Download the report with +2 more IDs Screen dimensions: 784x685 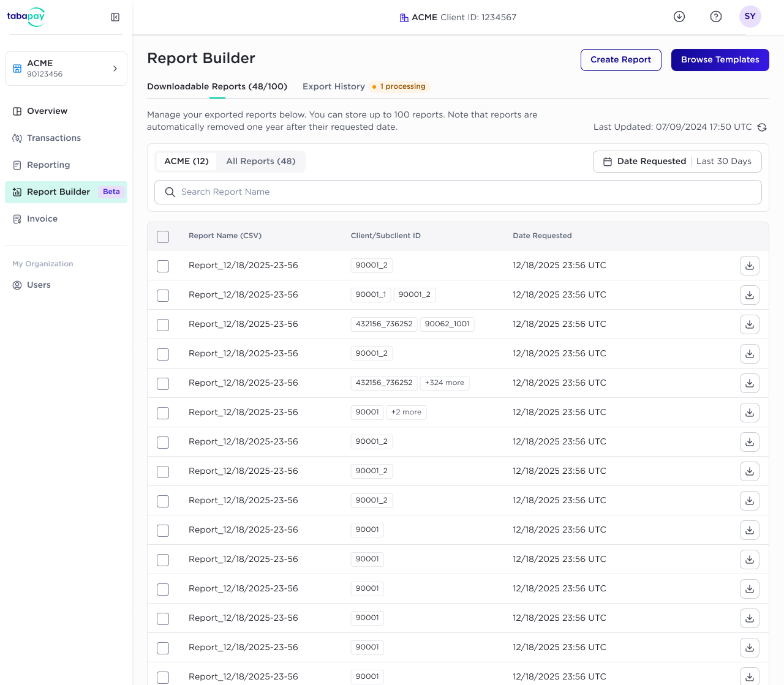[750, 413]
